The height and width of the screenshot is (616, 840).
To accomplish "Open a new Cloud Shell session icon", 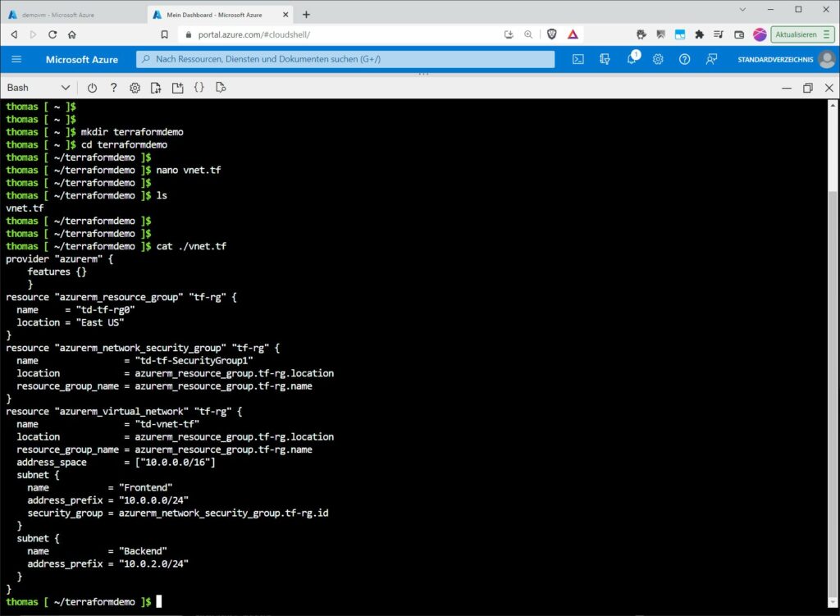I will coord(177,88).
